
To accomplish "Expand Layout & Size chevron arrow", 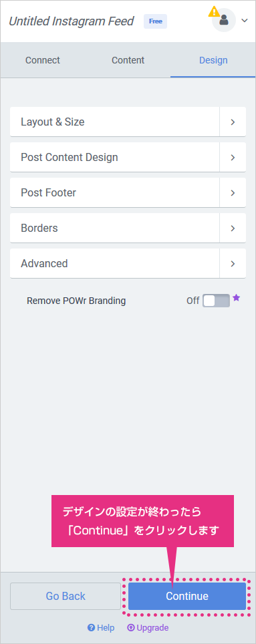I will [x=233, y=122].
